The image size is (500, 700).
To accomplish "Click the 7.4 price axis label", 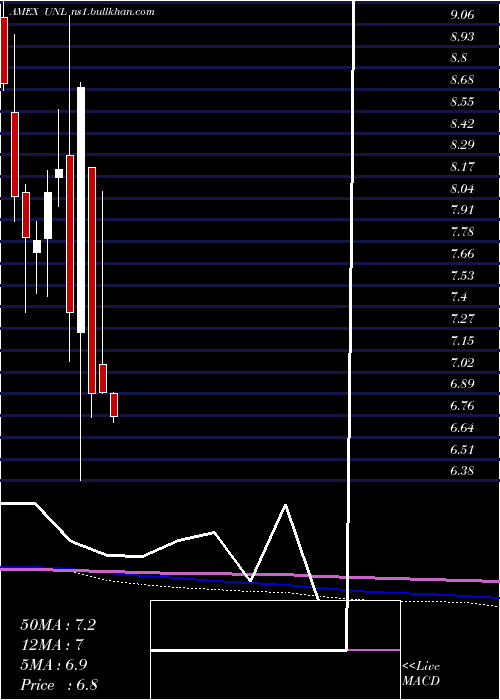I will click(x=459, y=297).
